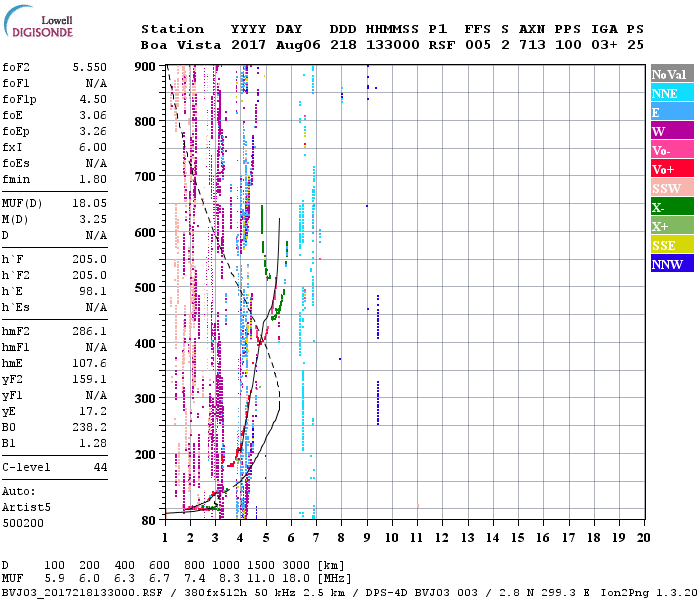The width and height of the screenshot is (700, 600).
Task: Click the SSW light pink legend swatch
Action: 672,188
